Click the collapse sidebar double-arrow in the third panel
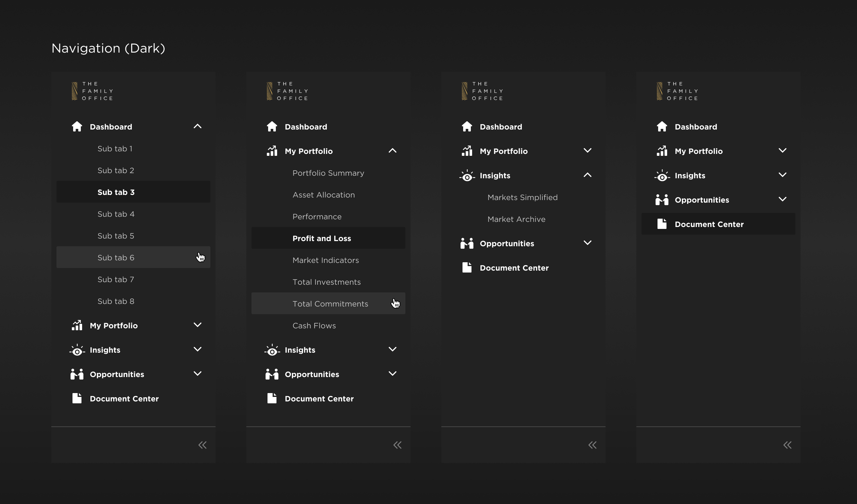 point(592,445)
